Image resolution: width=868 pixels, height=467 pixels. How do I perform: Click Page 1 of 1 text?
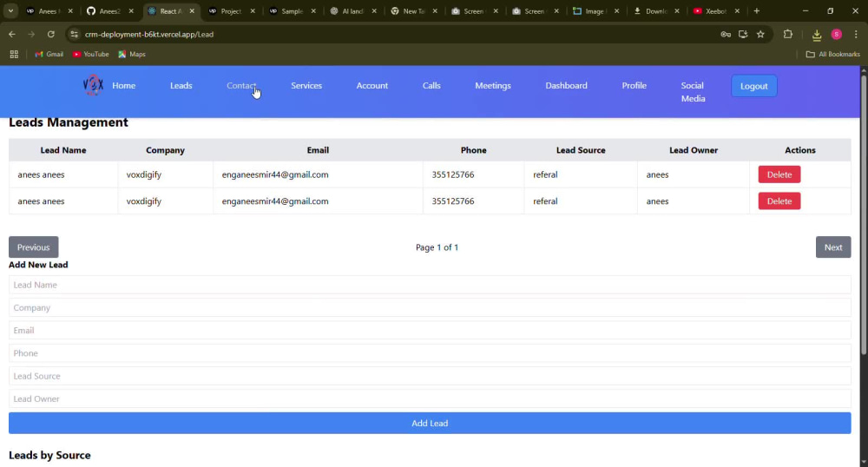click(x=437, y=247)
